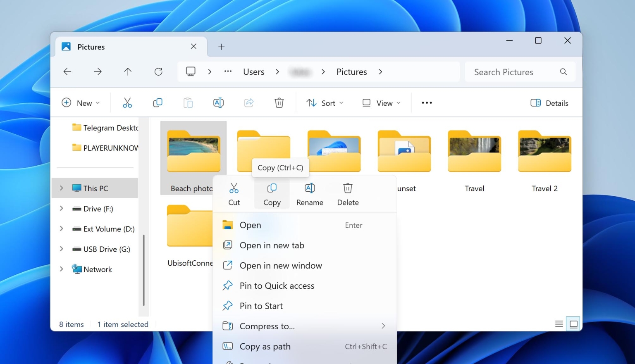Click the Rename icon in the context menu

(310, 193)
